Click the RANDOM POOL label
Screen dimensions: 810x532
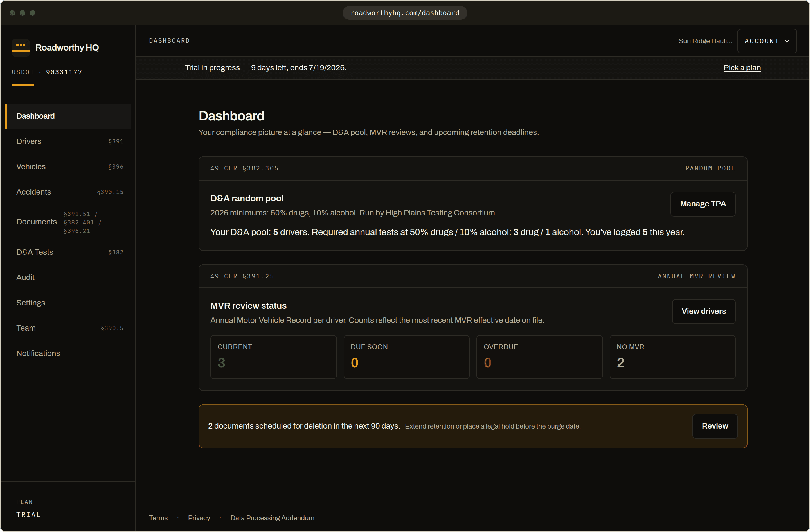pos(710,168)
